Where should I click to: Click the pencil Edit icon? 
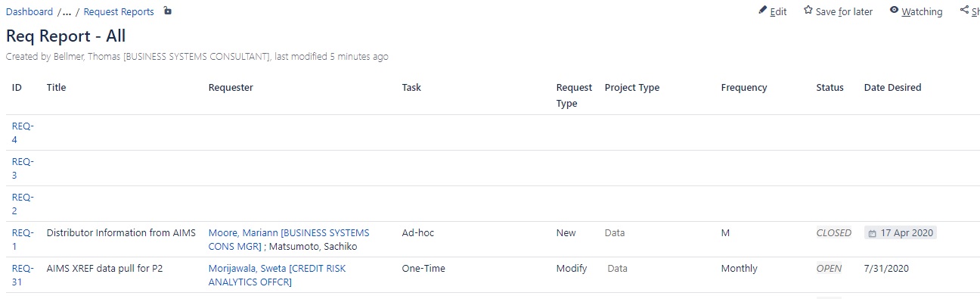(763, 11)
